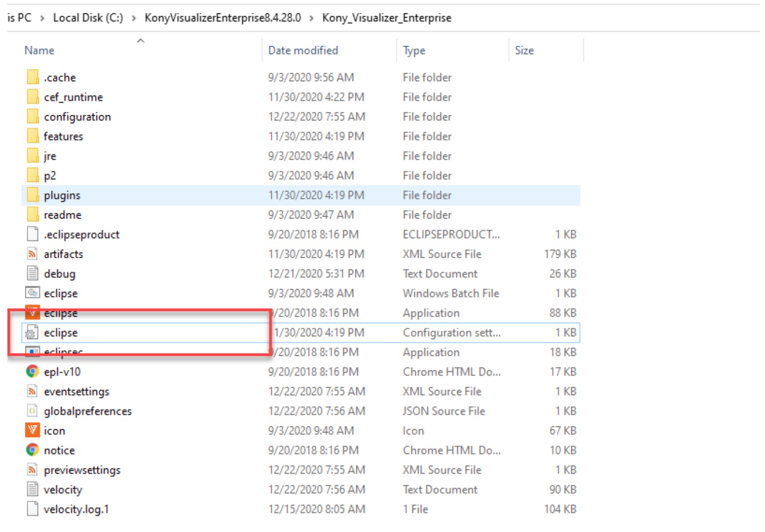Select the file name 'velocity.log.1'

[x=76, y=509]
